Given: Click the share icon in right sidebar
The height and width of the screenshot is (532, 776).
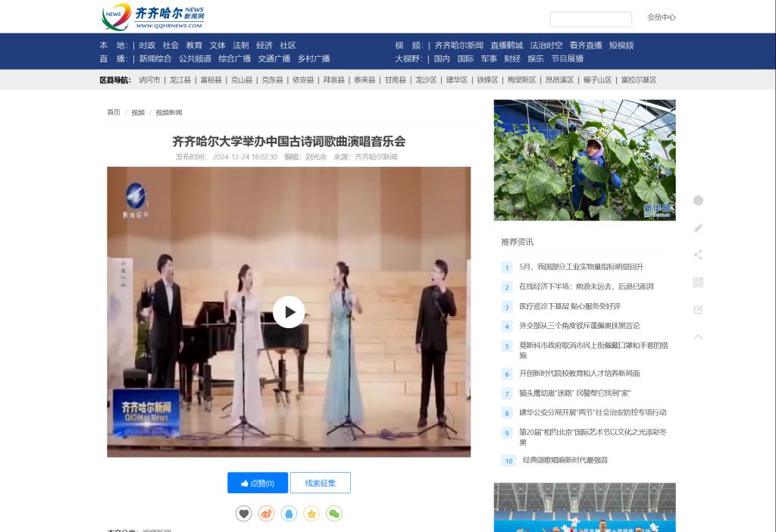Looking at the screenshot, I should (x=698, y=255).
